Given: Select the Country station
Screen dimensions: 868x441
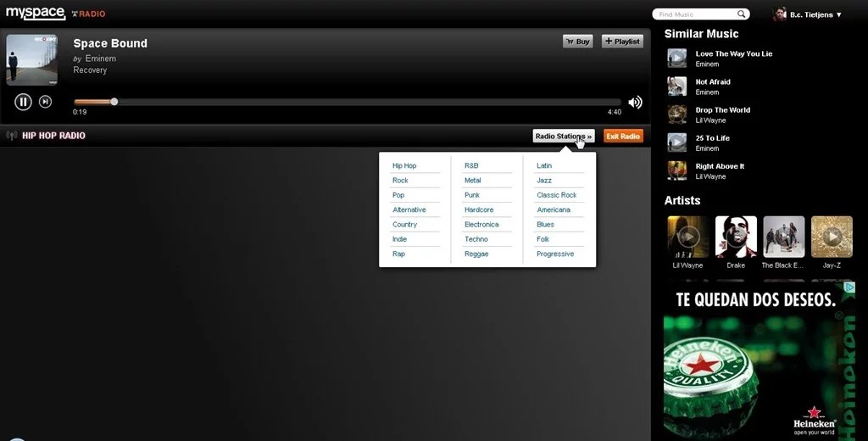Looking at the screenshot, I should point(404,225).
